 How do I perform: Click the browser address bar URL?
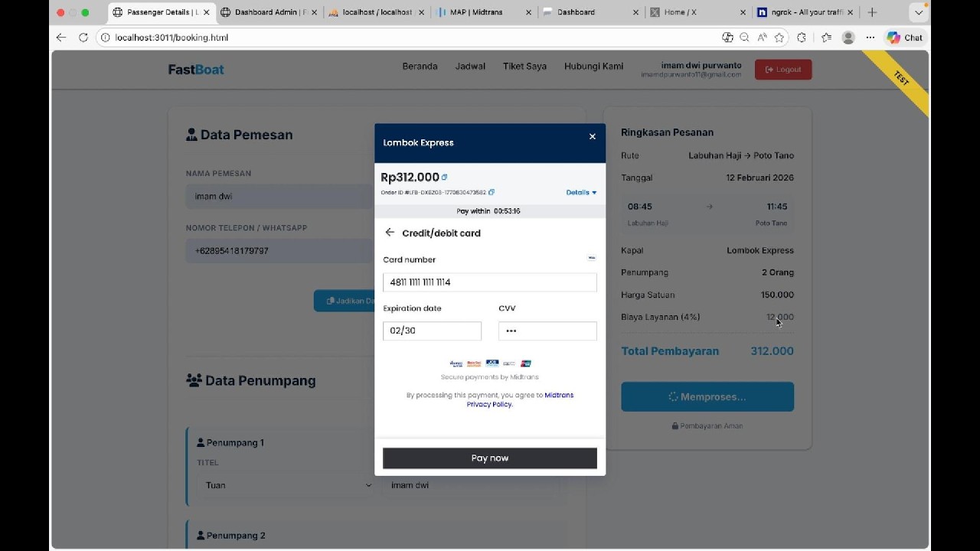coord(171,37)
